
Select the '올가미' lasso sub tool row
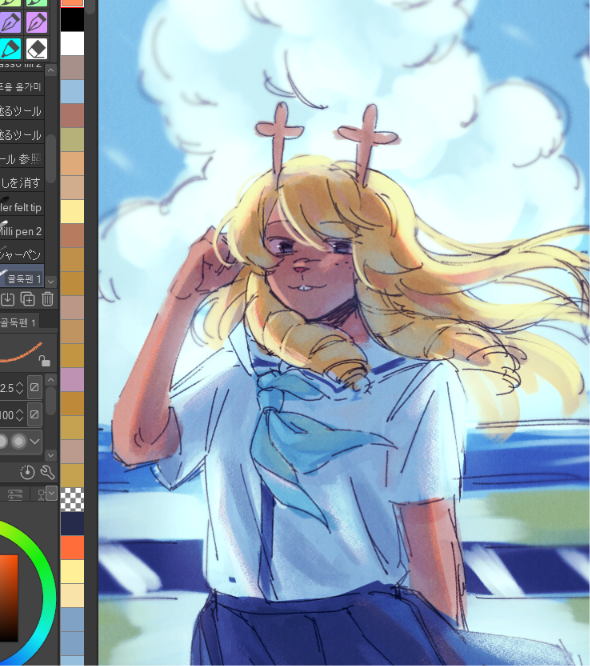22,87
